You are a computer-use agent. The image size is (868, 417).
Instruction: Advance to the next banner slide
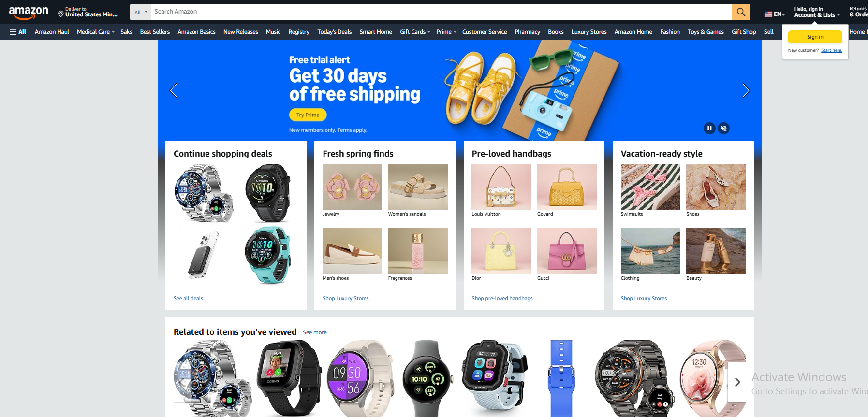(746, 90)
